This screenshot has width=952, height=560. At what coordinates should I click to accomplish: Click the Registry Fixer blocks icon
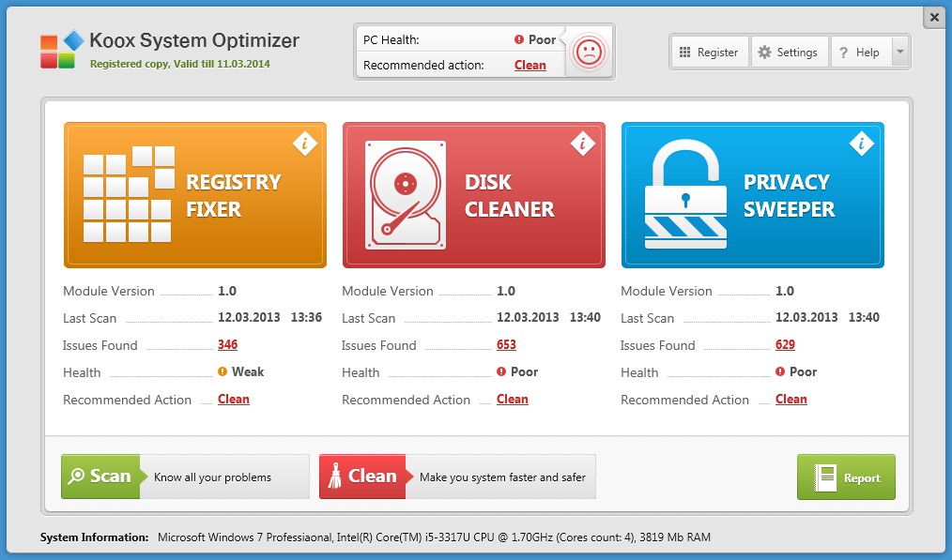pos(129,194)
